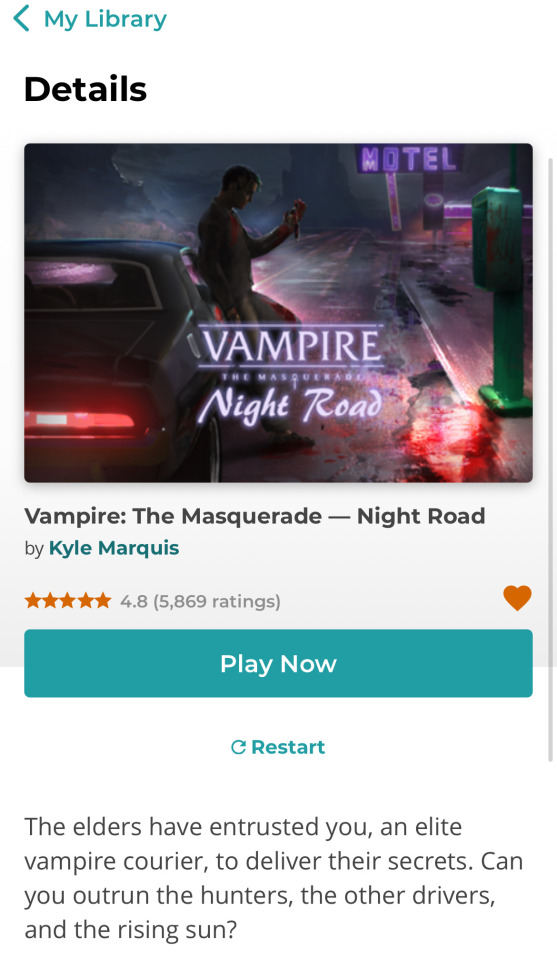Click the red car taillight in cover
Screen dimensions: 557x960
(80, 421)
